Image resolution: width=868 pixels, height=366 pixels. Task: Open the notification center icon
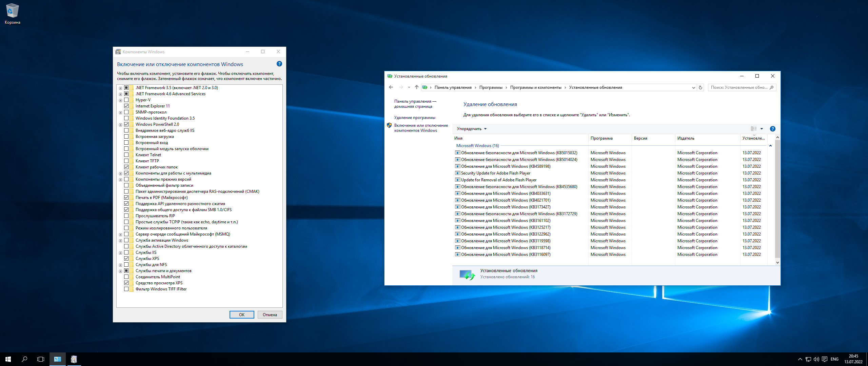[x=825, y=359]
